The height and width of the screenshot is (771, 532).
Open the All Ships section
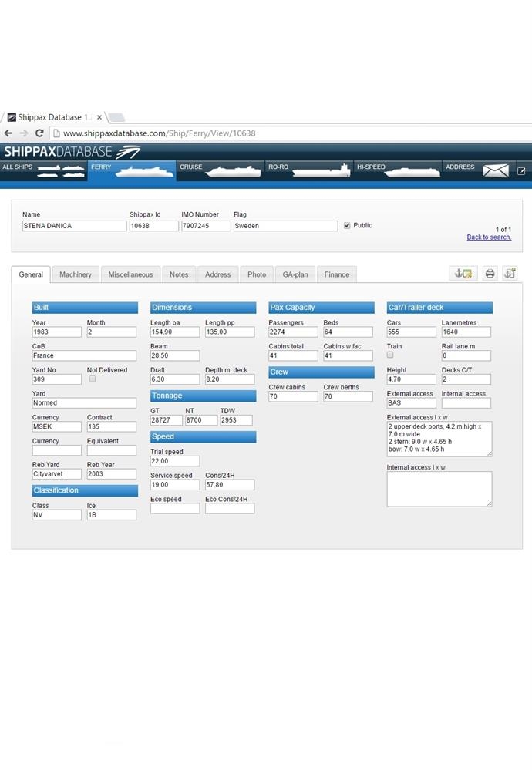pos(44,170)
